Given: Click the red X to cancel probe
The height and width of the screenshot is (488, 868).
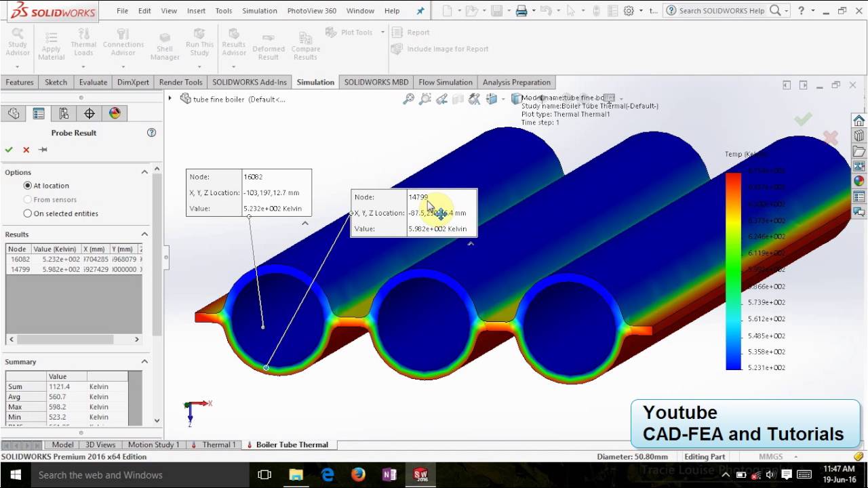Looking at the screenshot, I should pyautogui.click(x=26, y=150).
